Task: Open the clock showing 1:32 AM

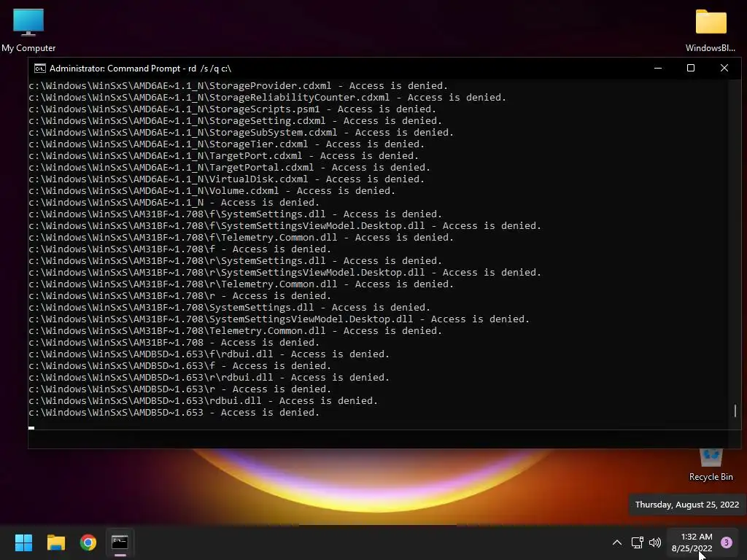Action: tap(692, 542)
